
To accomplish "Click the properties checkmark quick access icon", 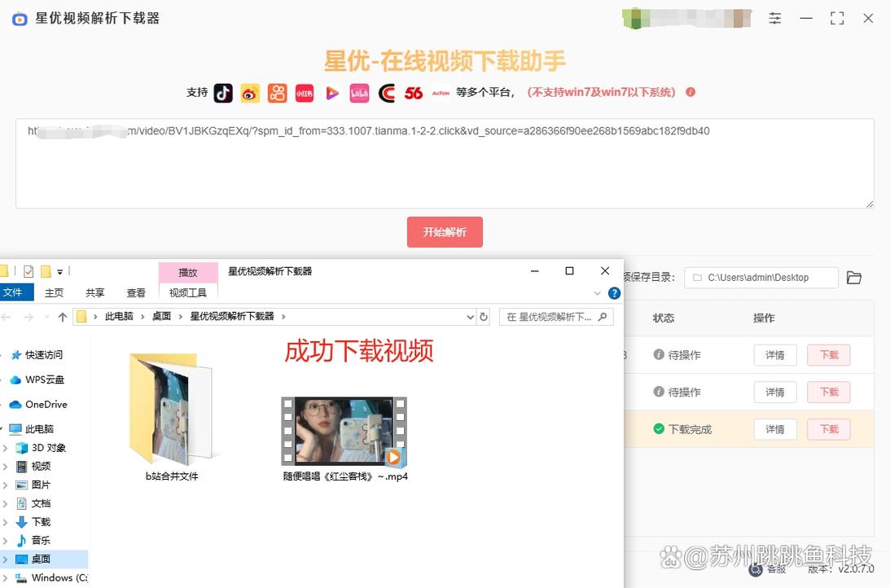I will click(28, 271).
